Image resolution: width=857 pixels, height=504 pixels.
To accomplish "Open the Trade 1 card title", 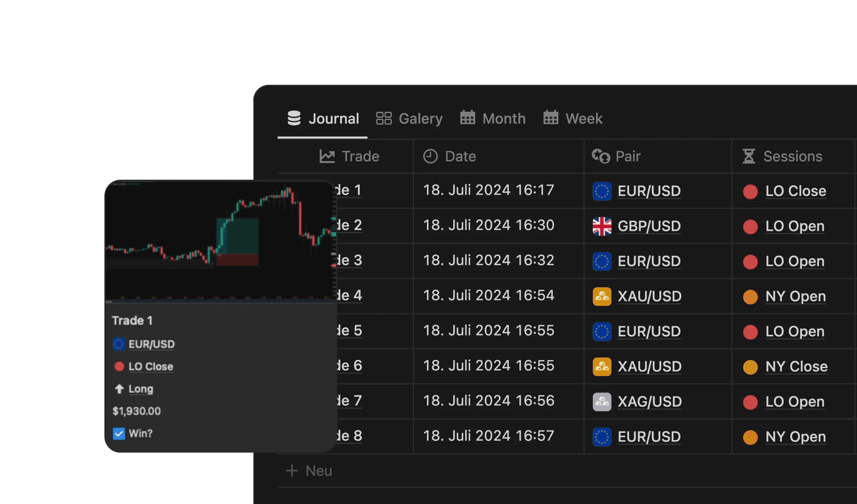I will pyautogui.click(x=132, y=320).
